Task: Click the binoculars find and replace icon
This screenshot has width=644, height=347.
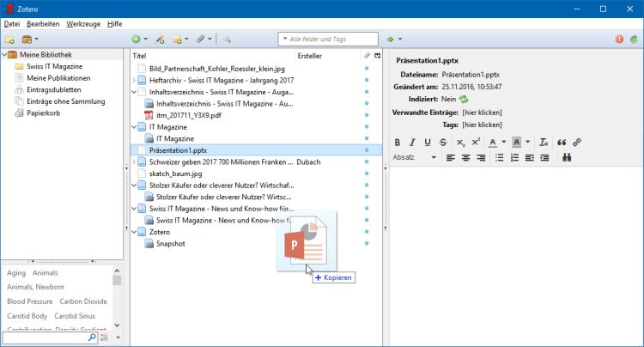Action: 567,158
